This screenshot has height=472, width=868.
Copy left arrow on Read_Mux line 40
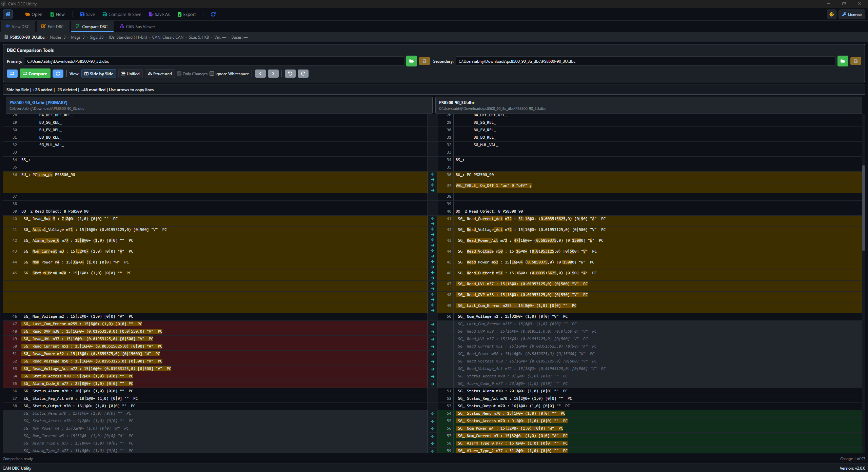pos(433,218)
